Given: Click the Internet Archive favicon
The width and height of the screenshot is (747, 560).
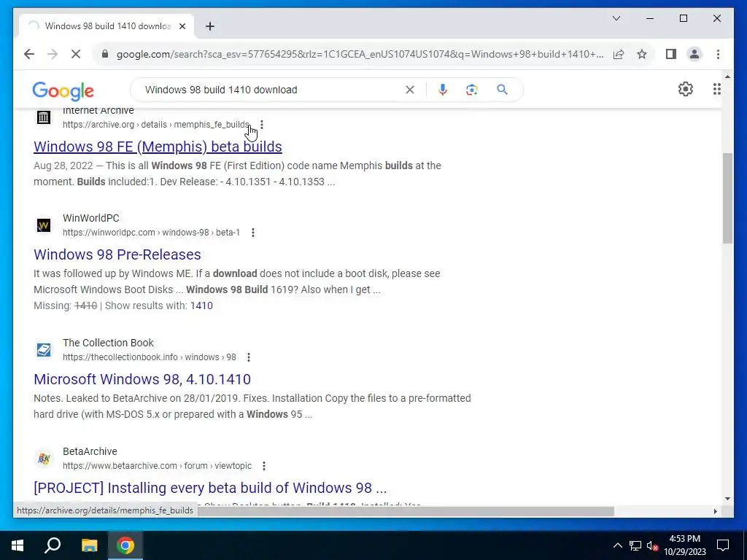Looking at the screenshot, I should click(43, 117).
